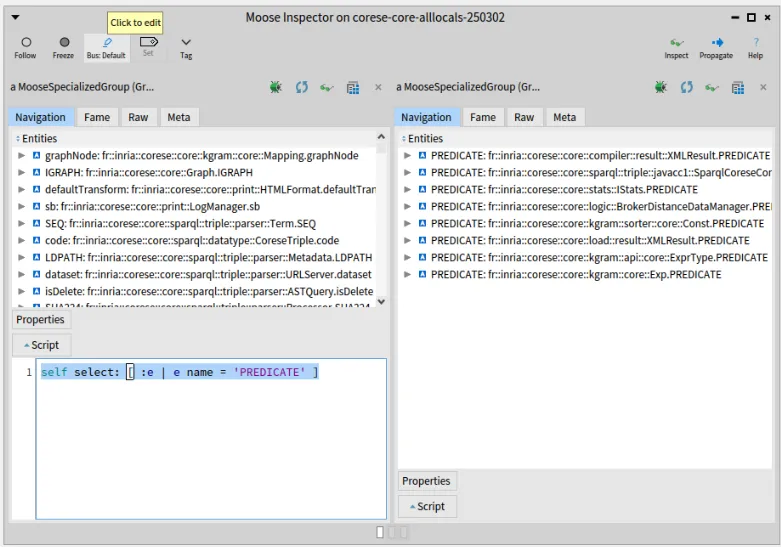Expand the Script section in right pane
Viewport: 781px width, 547px height.
click(427, 506)
